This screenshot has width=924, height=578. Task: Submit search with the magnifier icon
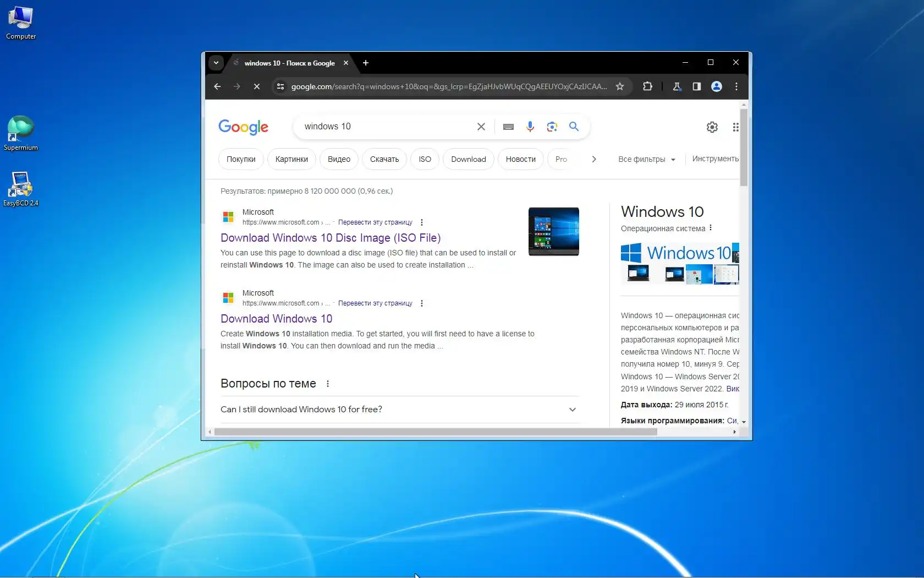[574, 127]
